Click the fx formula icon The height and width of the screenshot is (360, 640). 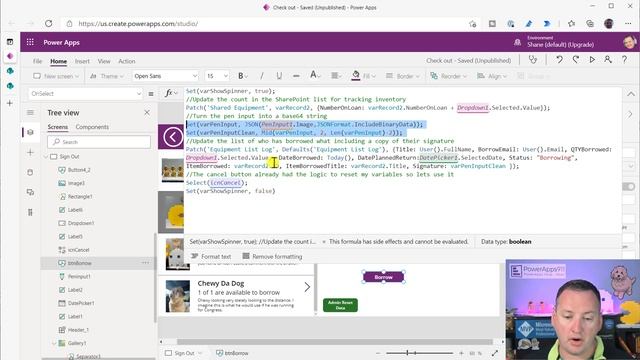[170, 93]
